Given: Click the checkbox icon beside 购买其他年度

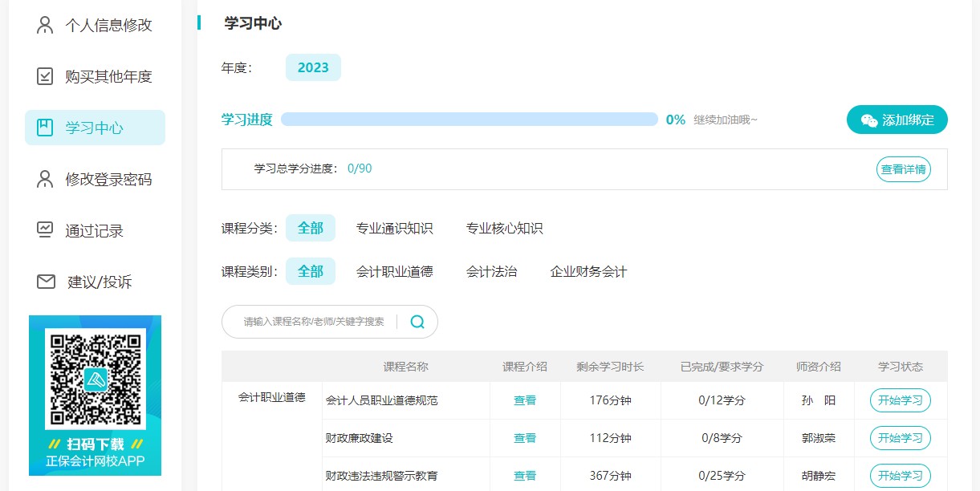Looking at the screenshot, I should [45, 76].
